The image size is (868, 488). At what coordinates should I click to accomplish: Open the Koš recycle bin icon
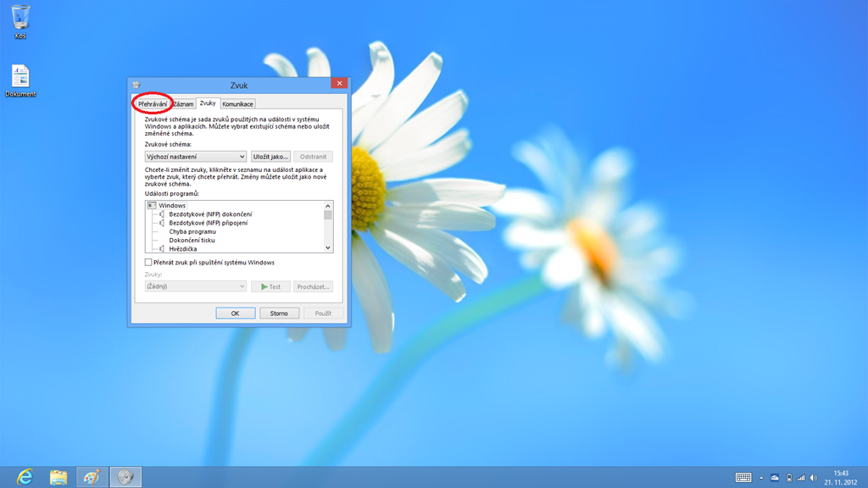tap(20, 19)
